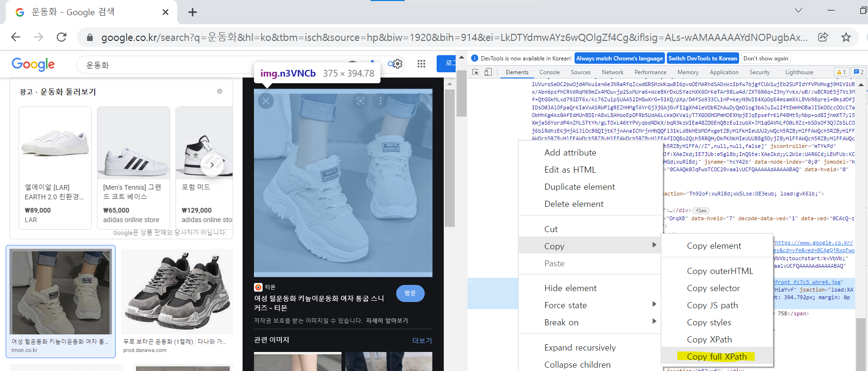The height and width of the screenshot is (371, 868).
Task: Click the 더보기 link for related images
Action: tap(422, 341)
